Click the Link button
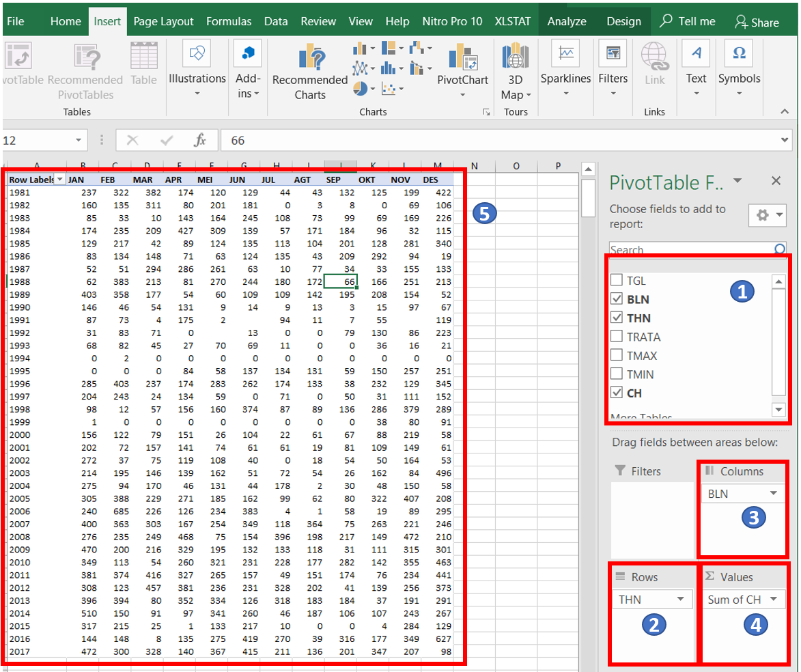Screen dimensions: 801x672 654,64
